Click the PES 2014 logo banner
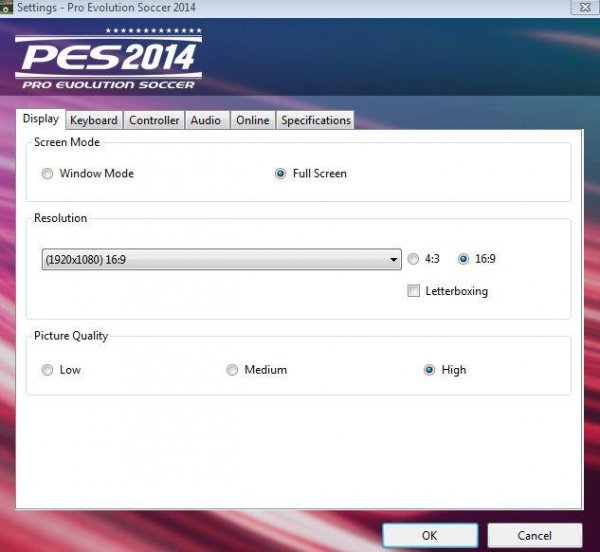 point(109,58)
